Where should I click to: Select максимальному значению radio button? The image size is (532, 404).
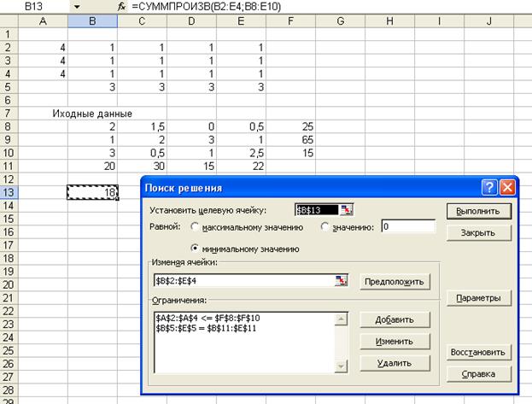tap(195, 226)
